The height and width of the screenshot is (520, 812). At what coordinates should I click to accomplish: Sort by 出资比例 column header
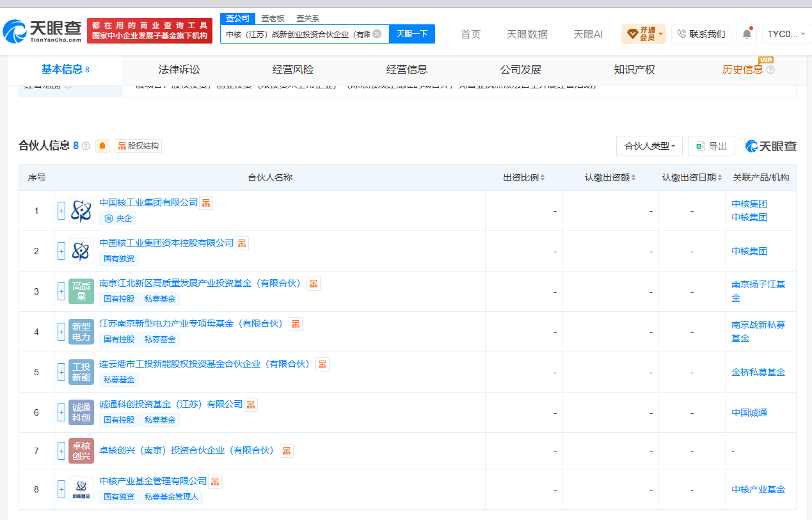pos(524,177)
